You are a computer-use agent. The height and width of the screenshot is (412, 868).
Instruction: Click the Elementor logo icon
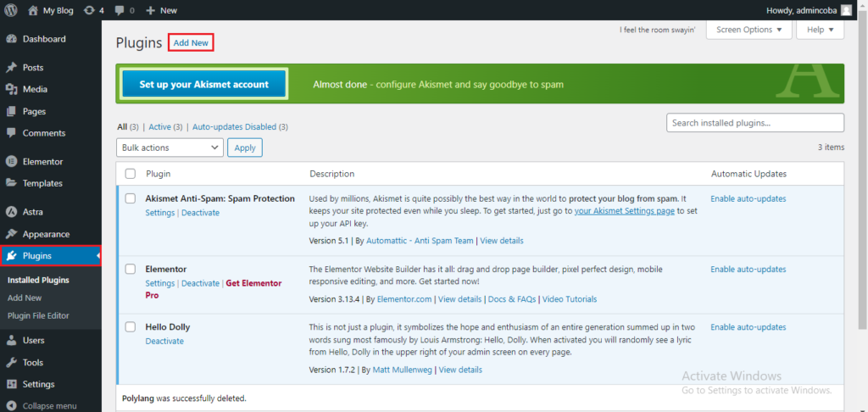(11, 162)
